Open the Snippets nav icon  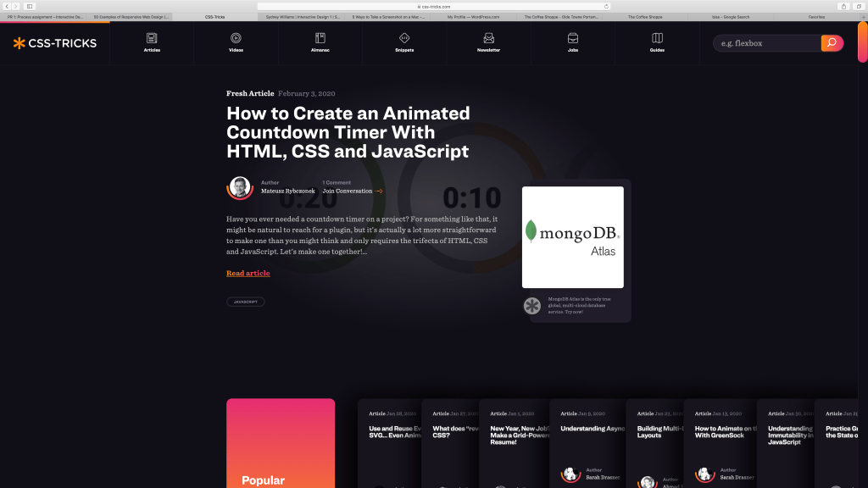(404, 38)
